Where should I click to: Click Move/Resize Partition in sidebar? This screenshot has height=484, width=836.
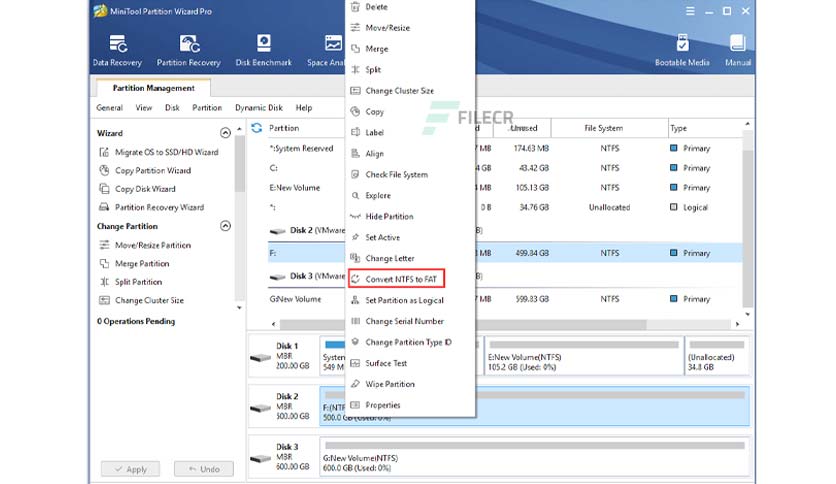(x=145, y=245)
